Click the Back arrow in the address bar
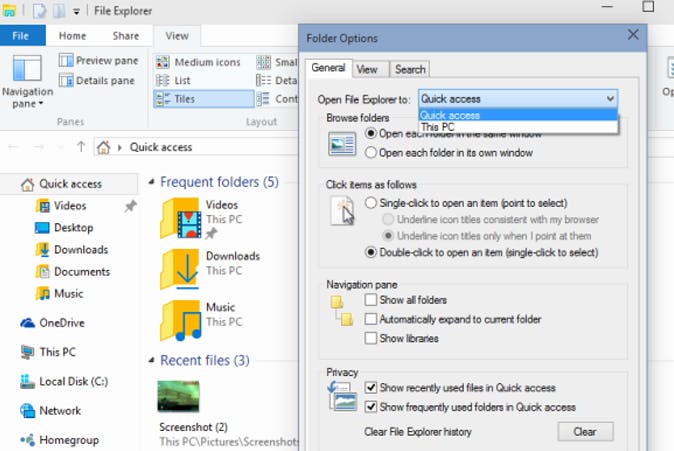 tap(13, 147)
